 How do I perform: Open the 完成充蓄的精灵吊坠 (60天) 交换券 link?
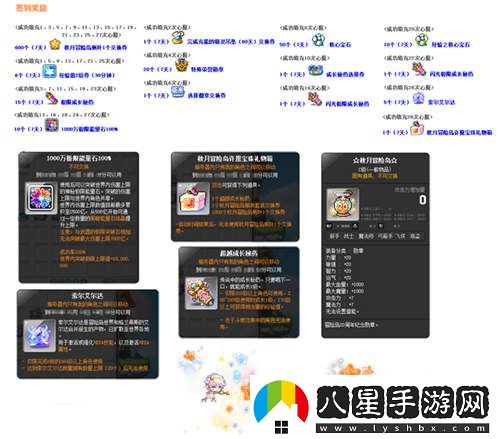[231, 42]
